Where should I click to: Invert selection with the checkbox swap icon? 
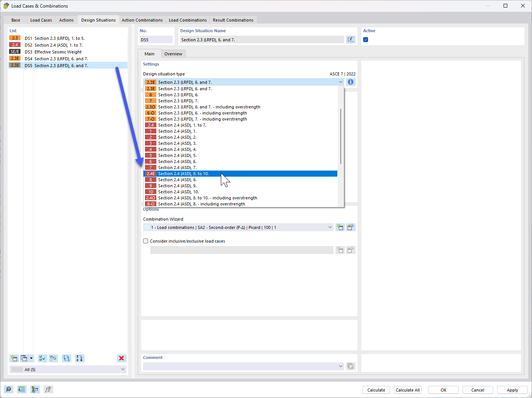coord(53,358)
